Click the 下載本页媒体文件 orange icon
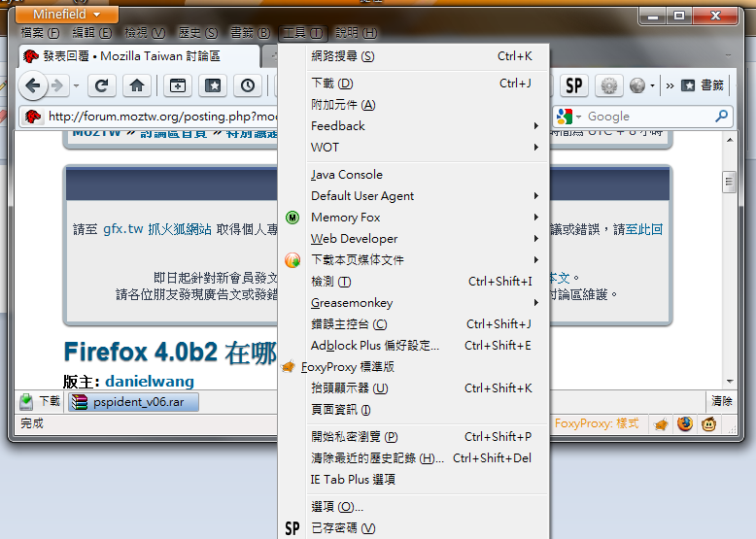The width and height of the screenshot is (756, 539). (292, 260)
